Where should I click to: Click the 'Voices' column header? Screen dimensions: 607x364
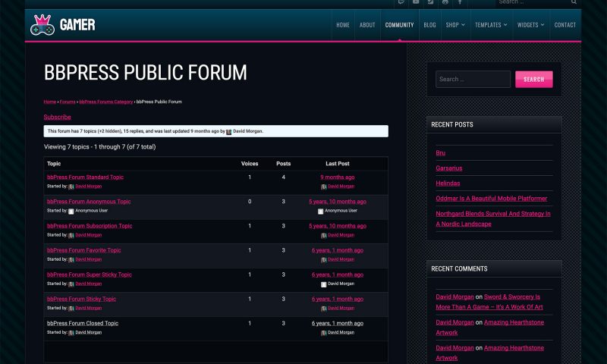click(x=250, y=164)
